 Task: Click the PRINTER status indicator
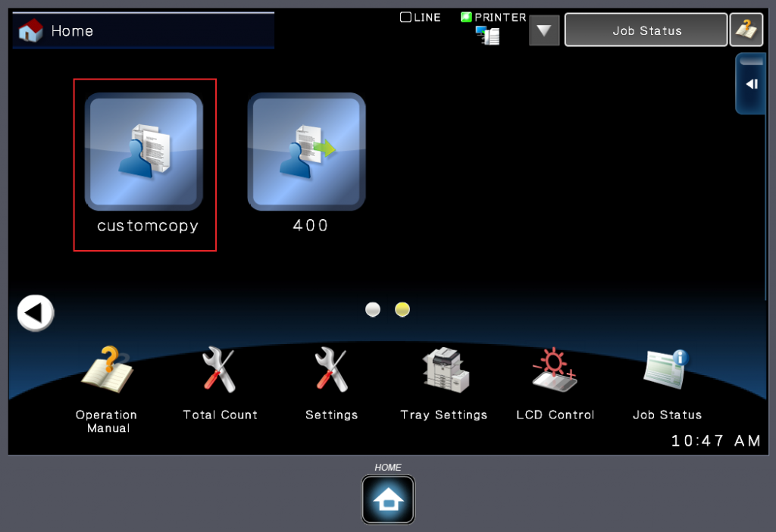click(493, 17)
